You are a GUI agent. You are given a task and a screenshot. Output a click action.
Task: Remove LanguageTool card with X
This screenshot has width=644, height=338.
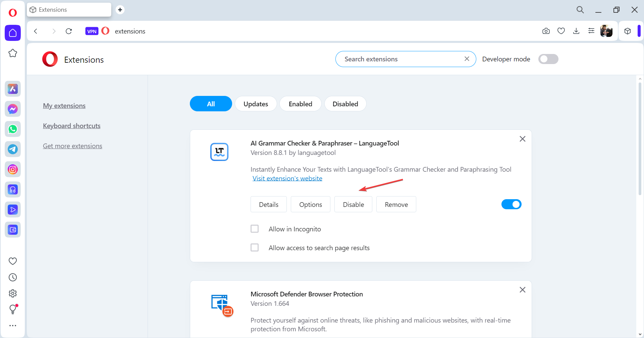click(523, 139)
